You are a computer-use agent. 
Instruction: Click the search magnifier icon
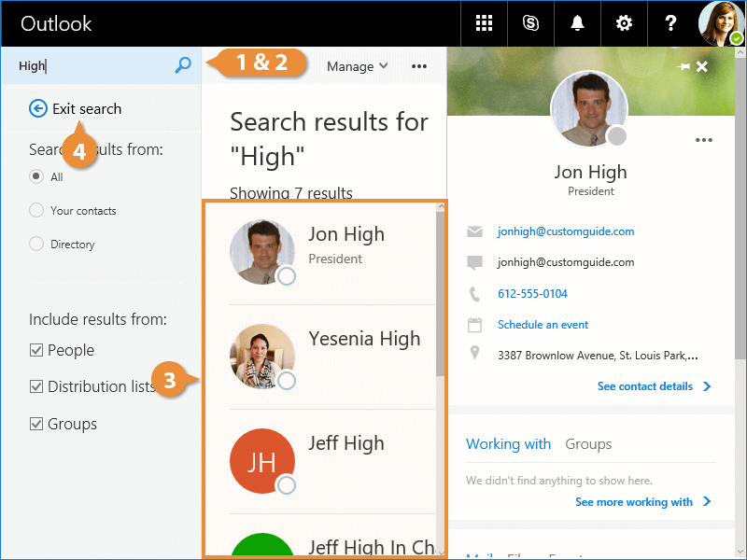183,64
